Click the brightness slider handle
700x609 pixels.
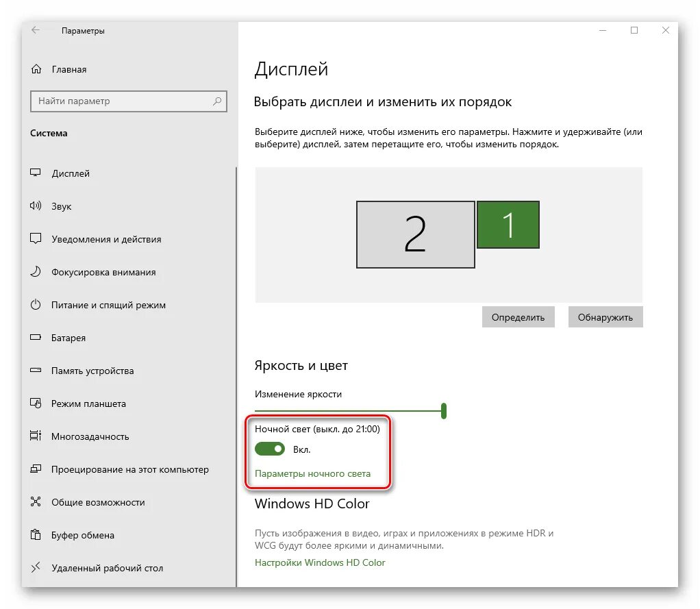(x=444, y=411)
